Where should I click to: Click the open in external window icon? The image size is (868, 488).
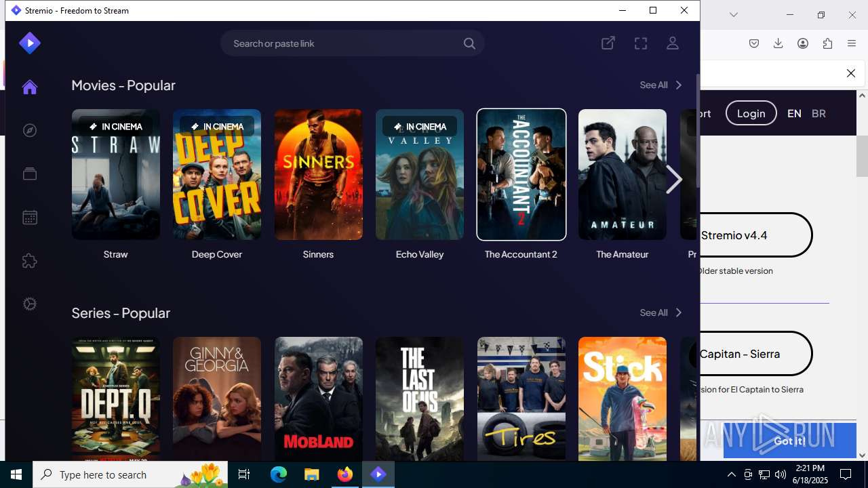coord(608,43)
